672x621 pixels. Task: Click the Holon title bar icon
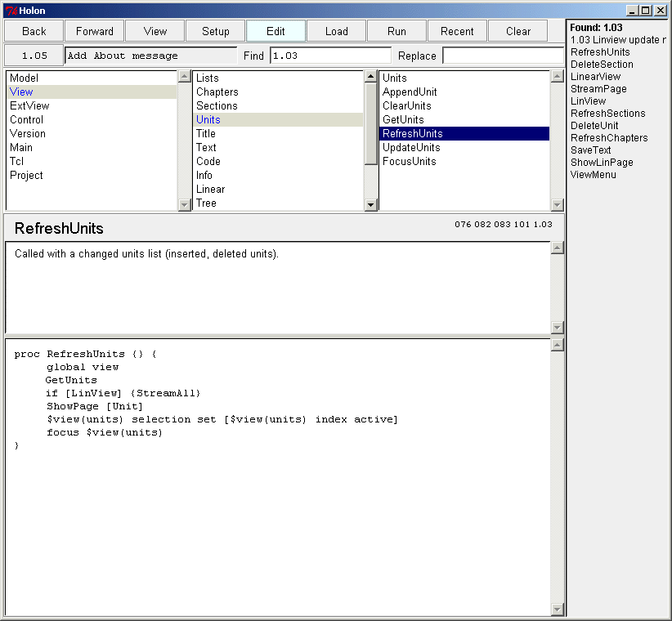(x=11, y=11)
